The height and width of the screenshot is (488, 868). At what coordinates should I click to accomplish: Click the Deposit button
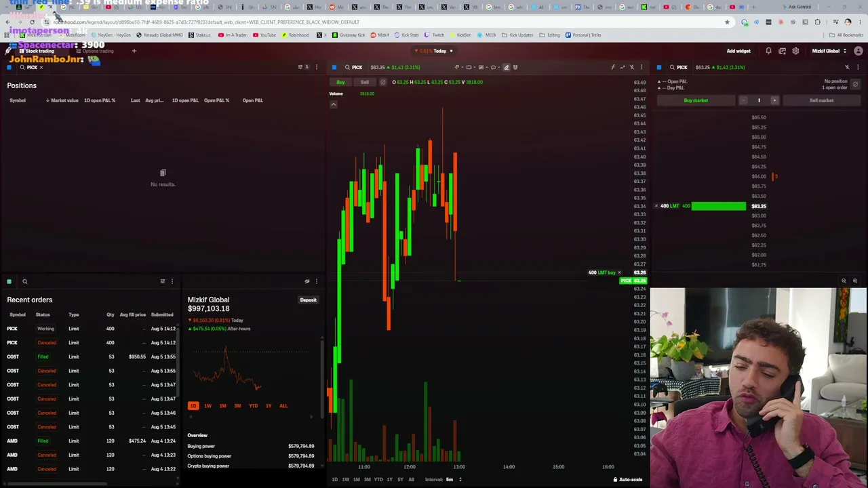pyautogui.click(x=309, y=300)
